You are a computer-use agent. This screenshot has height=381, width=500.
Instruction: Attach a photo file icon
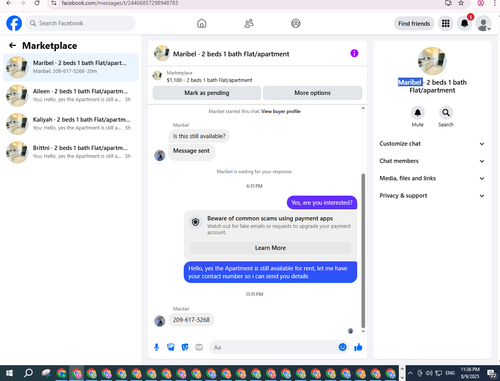point(171,347)
